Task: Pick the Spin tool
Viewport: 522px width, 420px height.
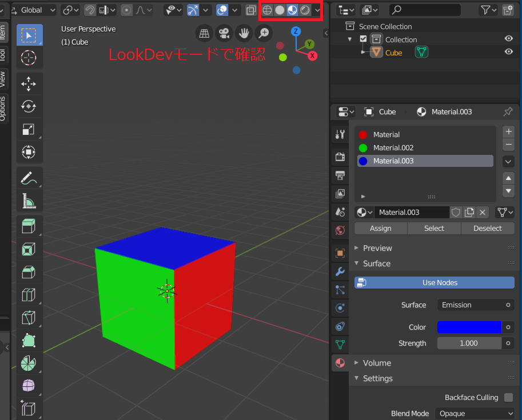Action: 29,363
